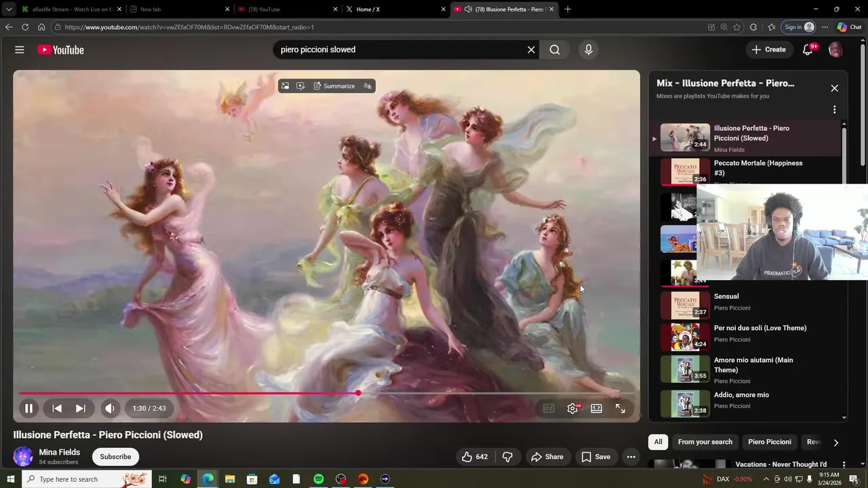The image size is (868, 488).
Task: Pause the video
Action: click(28, 408)
